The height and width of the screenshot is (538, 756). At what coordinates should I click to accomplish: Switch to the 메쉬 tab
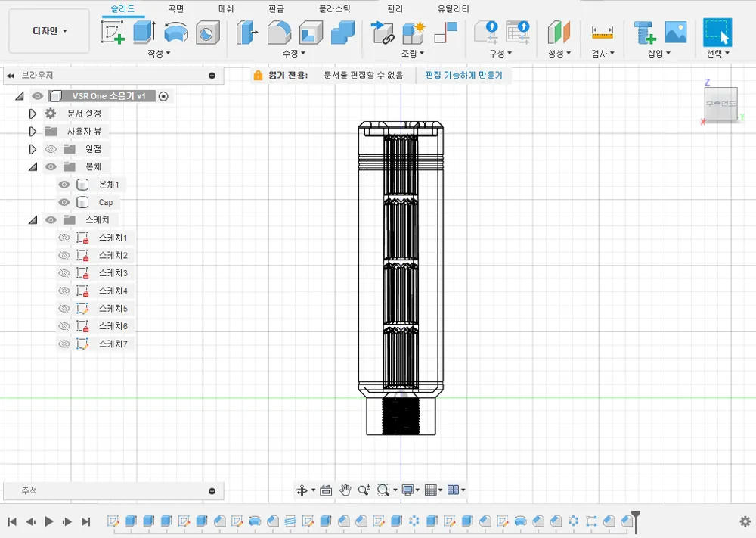226,8
